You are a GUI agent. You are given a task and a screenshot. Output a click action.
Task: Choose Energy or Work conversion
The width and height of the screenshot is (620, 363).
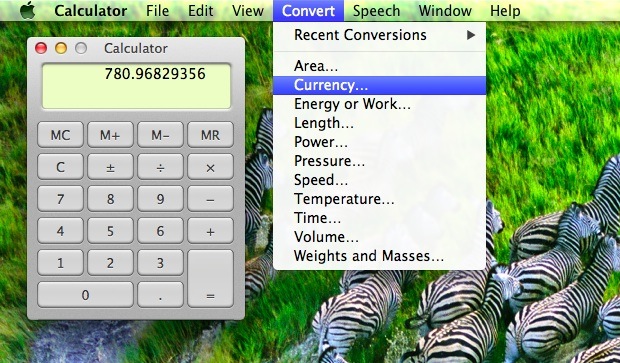[x=379, y=104]
